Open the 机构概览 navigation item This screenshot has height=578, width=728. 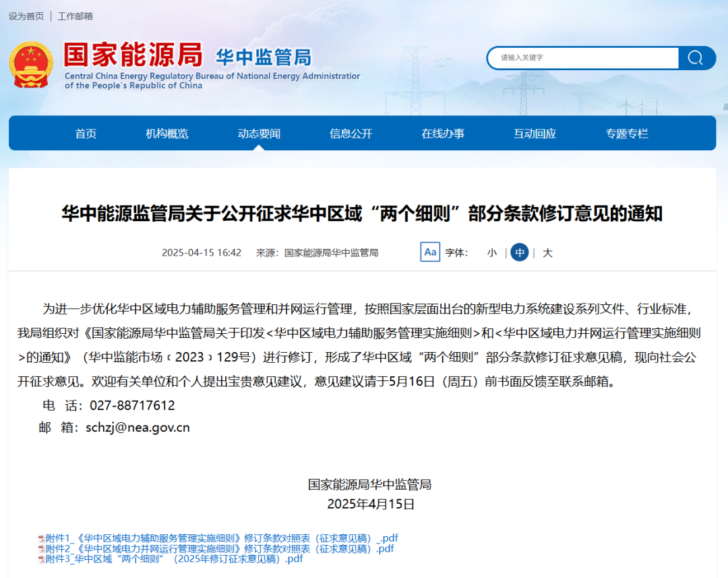167,134
